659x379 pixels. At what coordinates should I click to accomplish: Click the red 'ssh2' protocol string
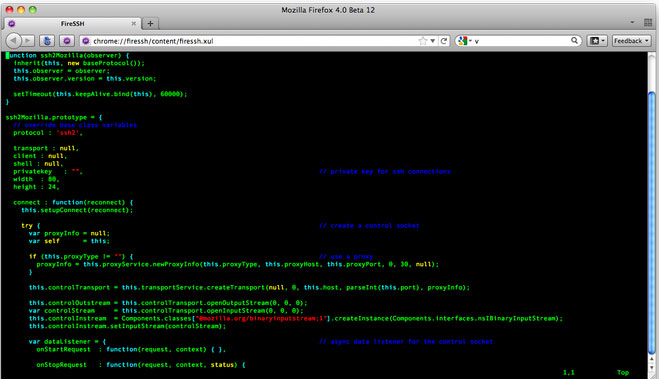point(67,133)
